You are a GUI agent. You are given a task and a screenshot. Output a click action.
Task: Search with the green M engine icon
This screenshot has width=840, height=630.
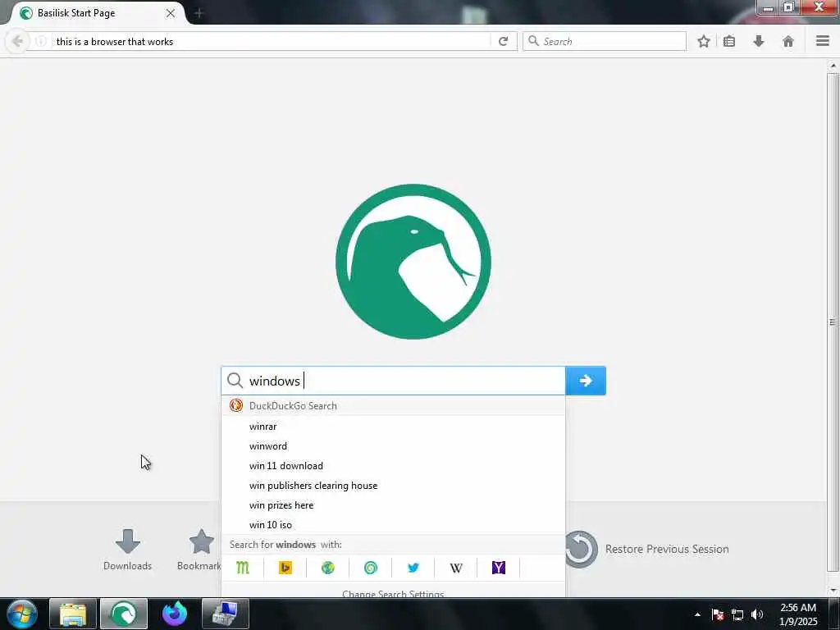[x=243, y=568]
